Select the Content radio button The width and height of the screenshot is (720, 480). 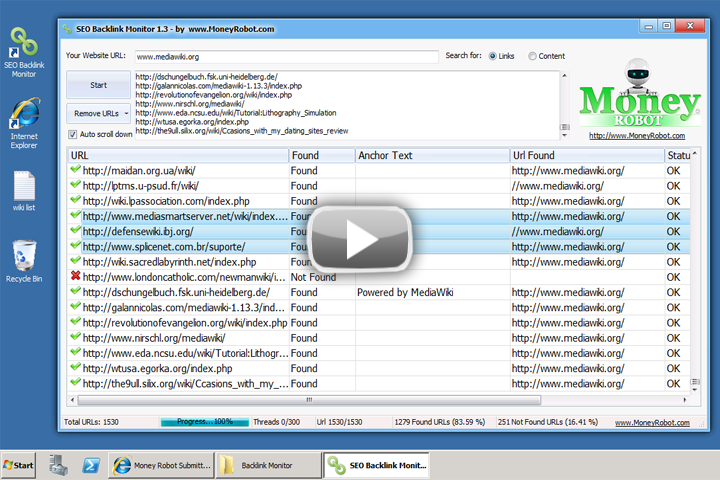click(532, 56)
